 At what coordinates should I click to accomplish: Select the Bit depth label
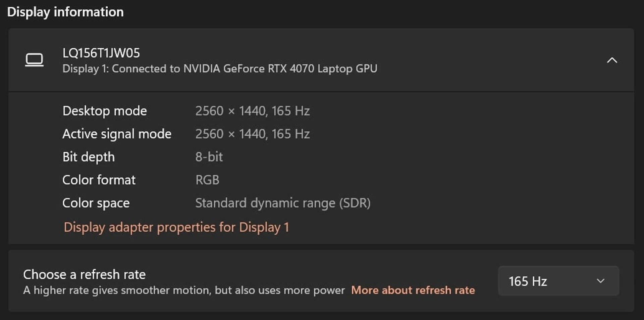click(89, 157)
